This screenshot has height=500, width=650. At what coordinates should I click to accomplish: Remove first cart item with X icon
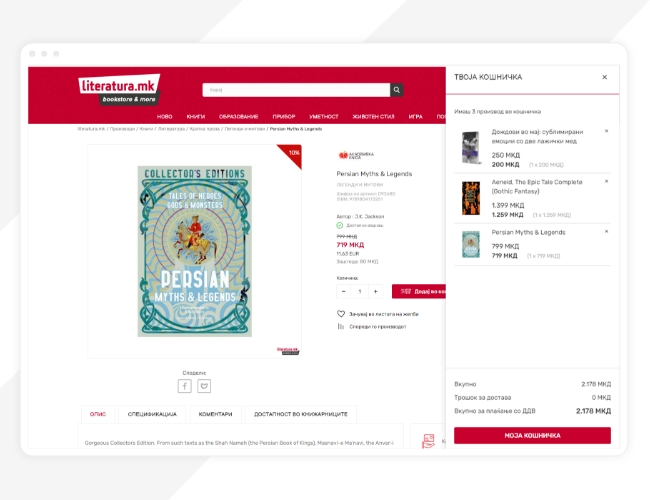606,131
